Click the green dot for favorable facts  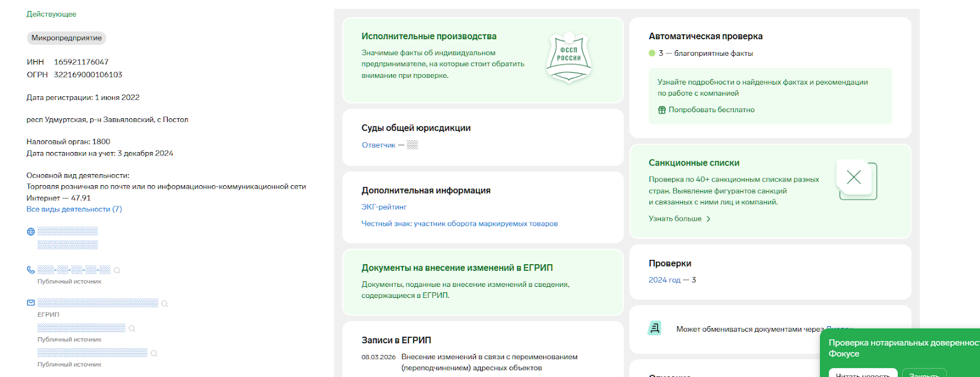[x=652, y=53]
